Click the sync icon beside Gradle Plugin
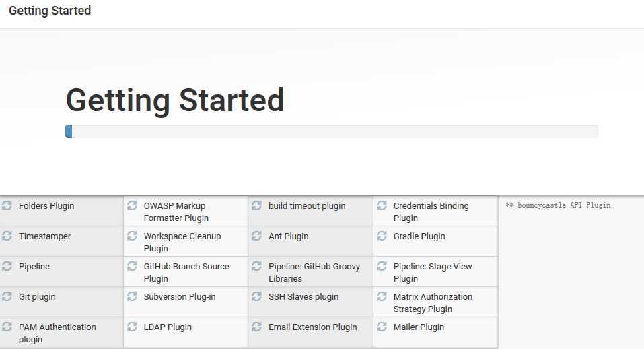The width and height of the screenshot is (644, 349). 382,236
